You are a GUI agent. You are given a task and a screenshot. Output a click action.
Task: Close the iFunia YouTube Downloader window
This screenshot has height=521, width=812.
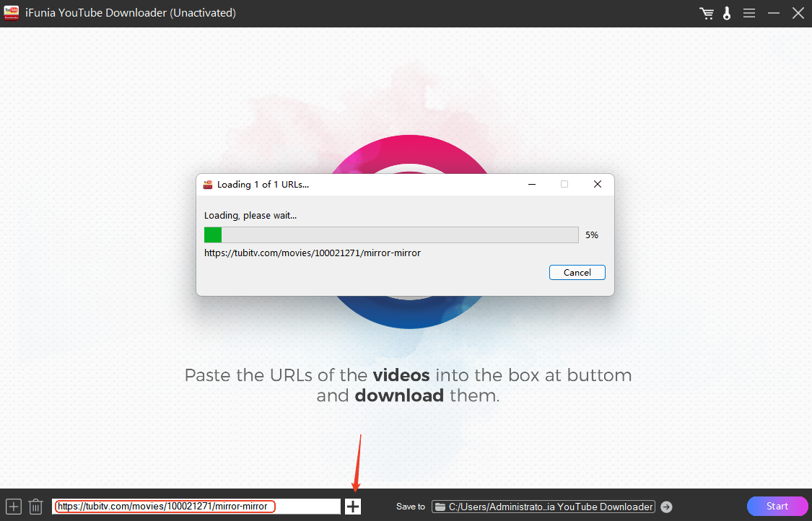(x=798, y=13)
